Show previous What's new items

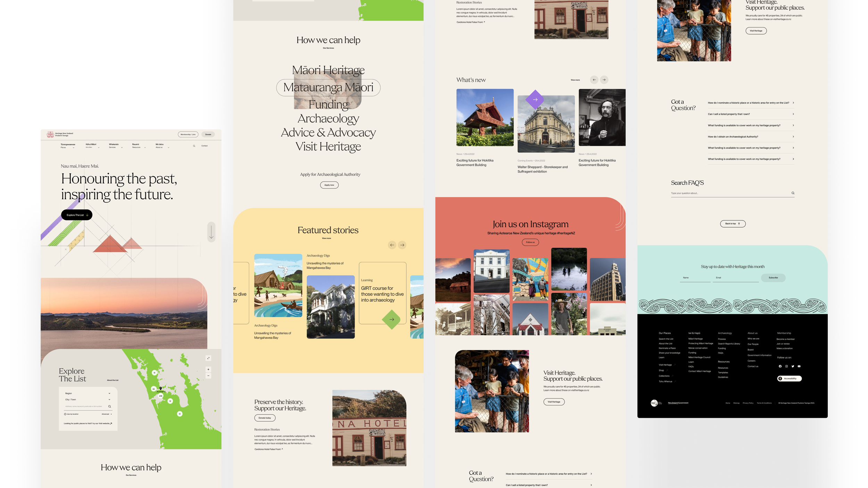pyautogui.click(x=594, y=80)
